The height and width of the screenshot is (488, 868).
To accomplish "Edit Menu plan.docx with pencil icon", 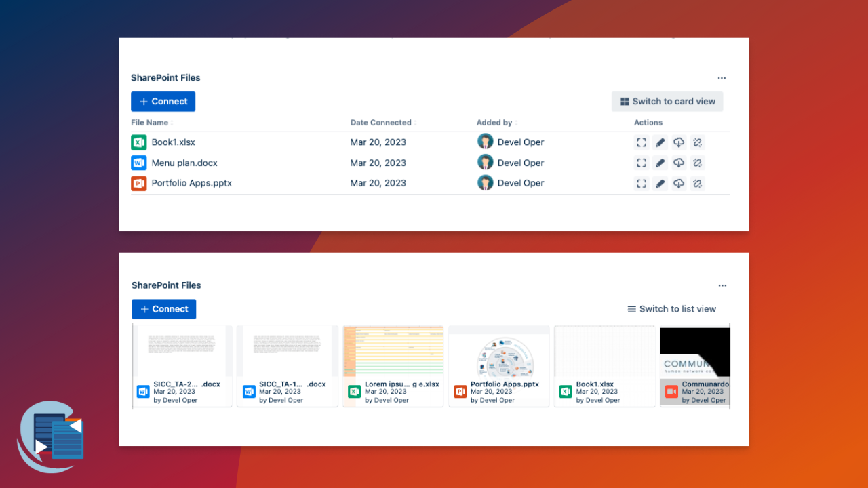I will [x=660, y=163].
